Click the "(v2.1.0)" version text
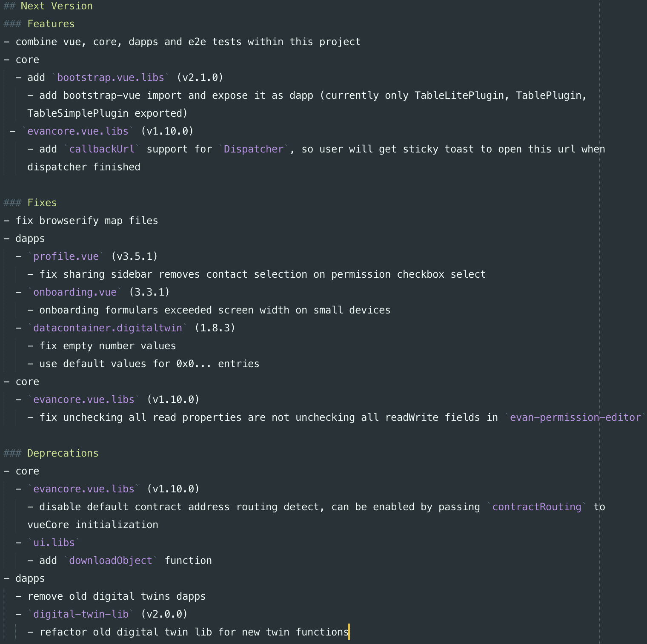647x644 pixels. 200,78
